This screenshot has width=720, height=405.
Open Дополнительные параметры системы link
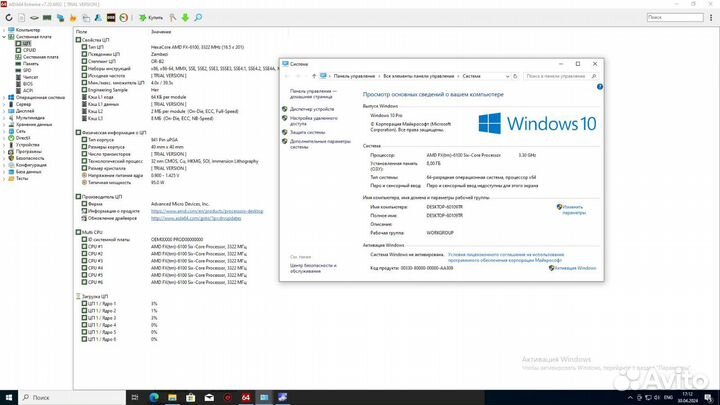point(320,144)
